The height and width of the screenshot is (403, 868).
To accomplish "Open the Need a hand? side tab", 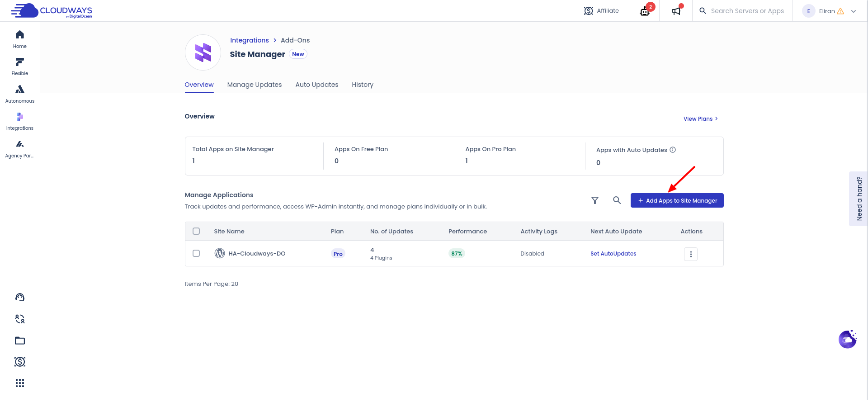I will (x=859, y=199).
